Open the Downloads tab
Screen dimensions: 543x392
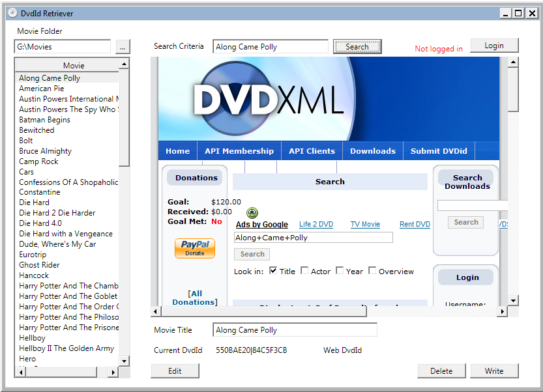point(373,151)
